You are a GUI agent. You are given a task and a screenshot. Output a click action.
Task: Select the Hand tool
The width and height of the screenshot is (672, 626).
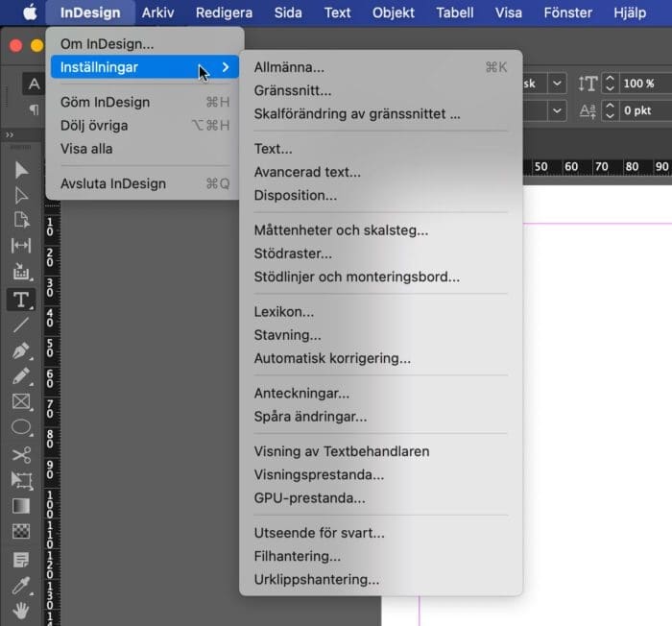[x=21, y=611]
